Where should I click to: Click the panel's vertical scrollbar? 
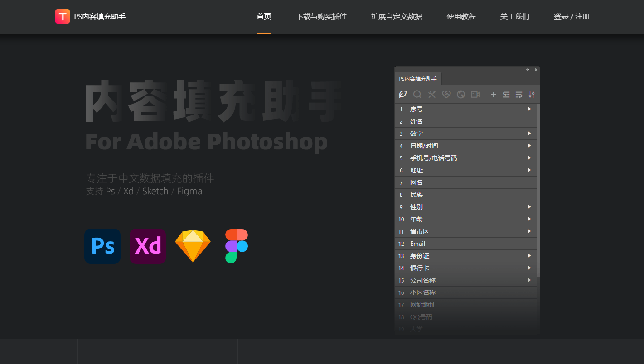538,190
